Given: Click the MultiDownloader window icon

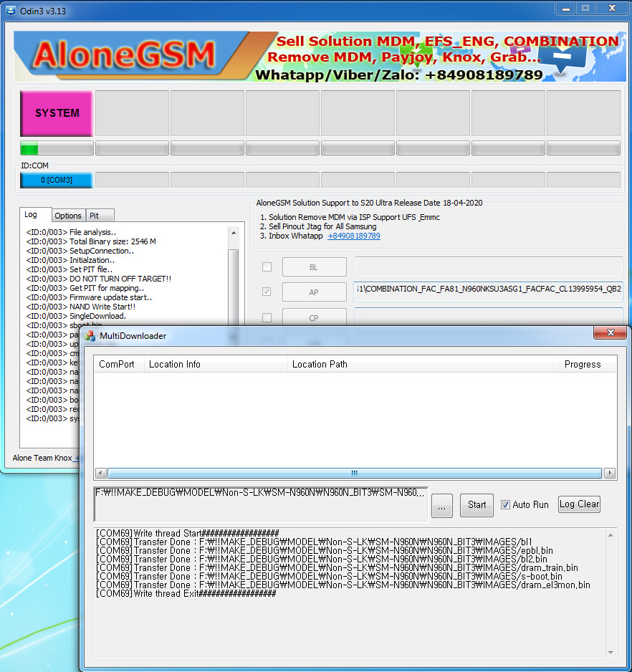Looking at the screenshot, I should pos(90,335).
